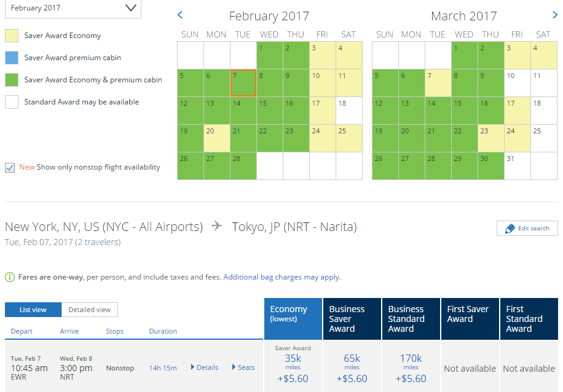The width and height of the screenshot is (563, 392).
Task: Click the info icon beside fares notice
Action: click(10, 277)
